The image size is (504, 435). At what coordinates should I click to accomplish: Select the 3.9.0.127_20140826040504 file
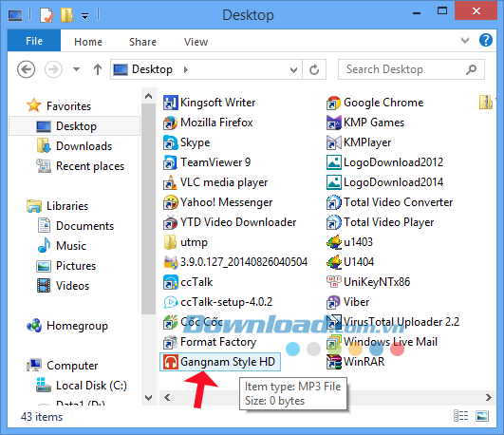click(x=235, y=262)
